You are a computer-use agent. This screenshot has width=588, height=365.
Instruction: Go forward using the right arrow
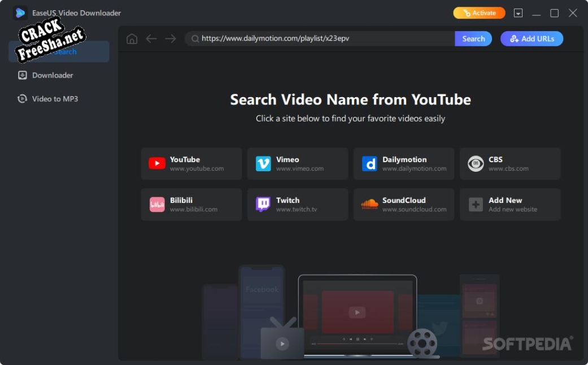tap(171, 39)
